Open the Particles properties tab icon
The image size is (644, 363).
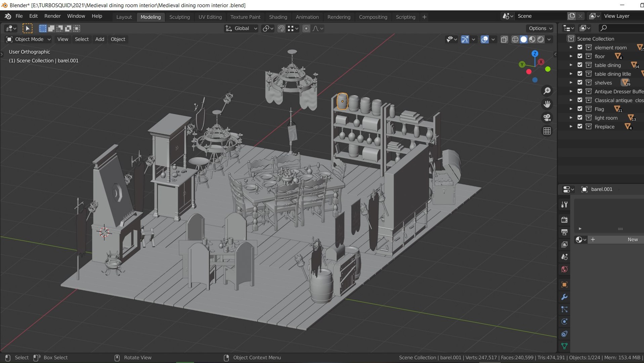pyautogui.click(x=564, y=310)
